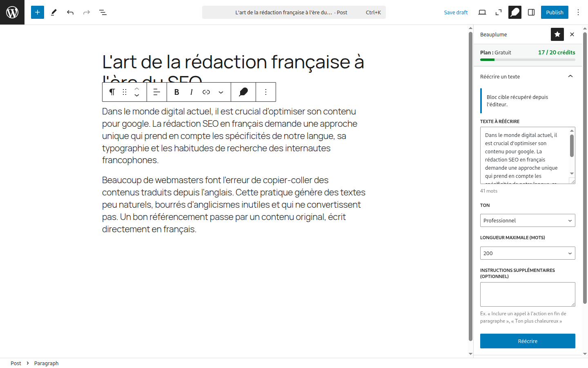The width and height of the screenshot is (588, 368).
Task: Click the Réécrire button
Action: 528,341
